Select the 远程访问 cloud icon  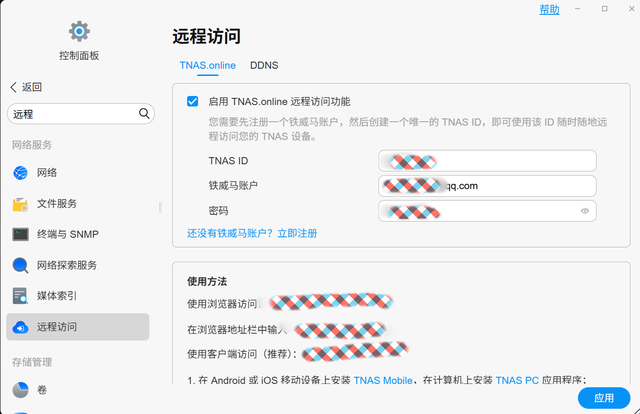tap(20, 327)
